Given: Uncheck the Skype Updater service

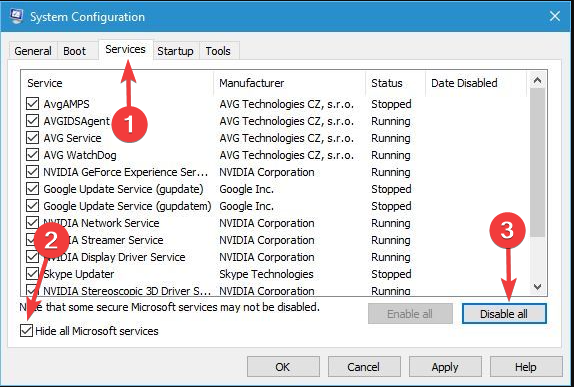Looking at the screenshot, I should (x=33, y=274).
